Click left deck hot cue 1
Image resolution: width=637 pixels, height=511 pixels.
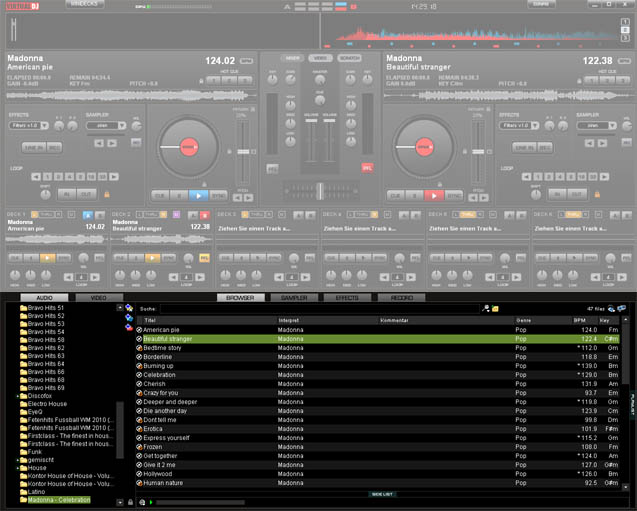214,80
